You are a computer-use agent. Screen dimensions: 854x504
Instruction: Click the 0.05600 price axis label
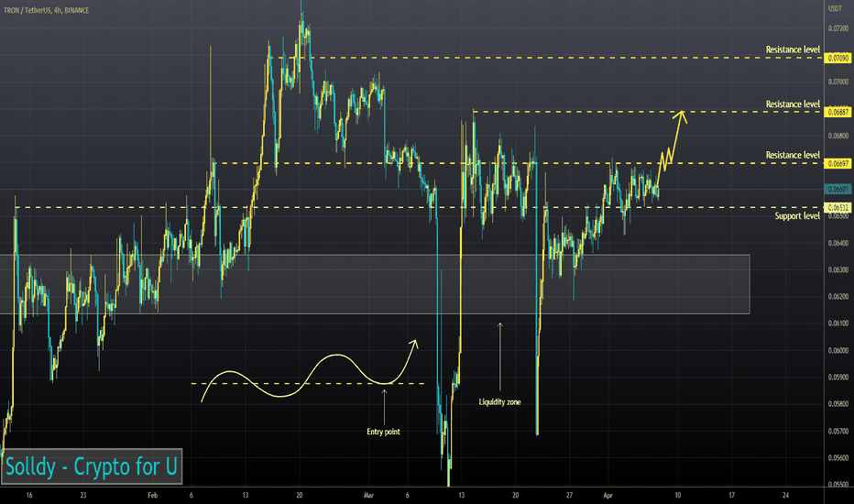click(838, 457)
